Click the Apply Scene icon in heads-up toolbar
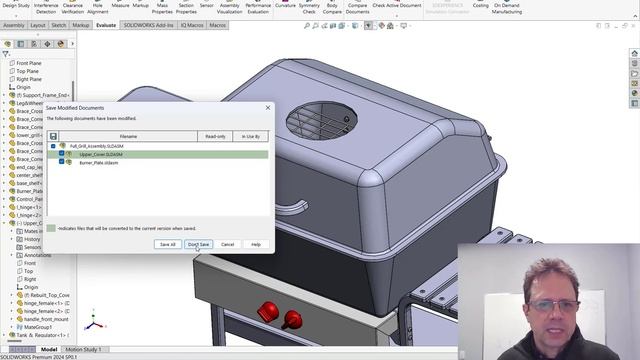 point(391,26)
